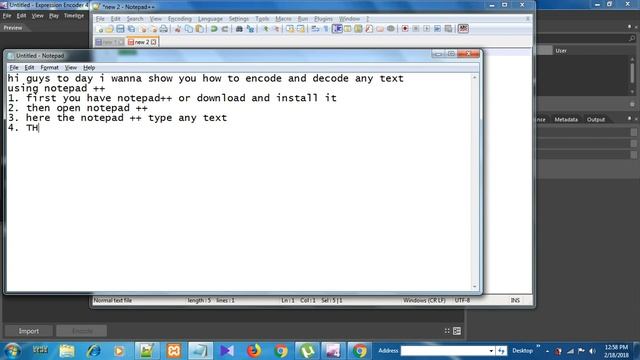Switch to the new 1 tab in Notepad++

(109, 42)
